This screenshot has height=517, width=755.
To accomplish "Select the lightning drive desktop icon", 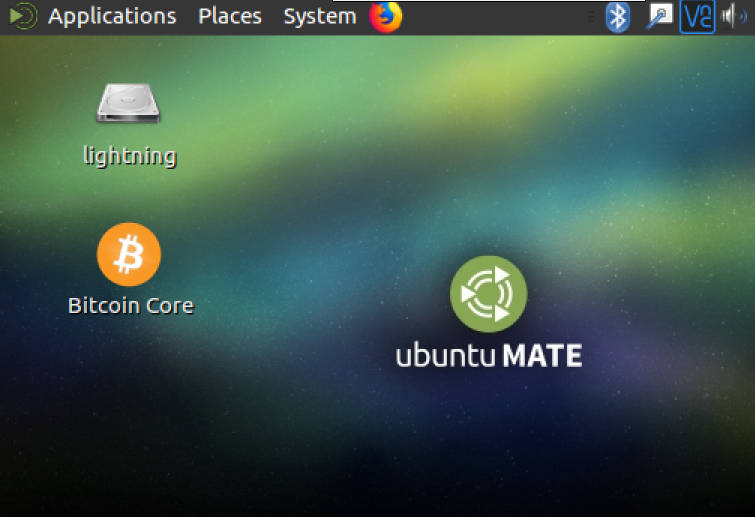I will (x=129, y=125).
